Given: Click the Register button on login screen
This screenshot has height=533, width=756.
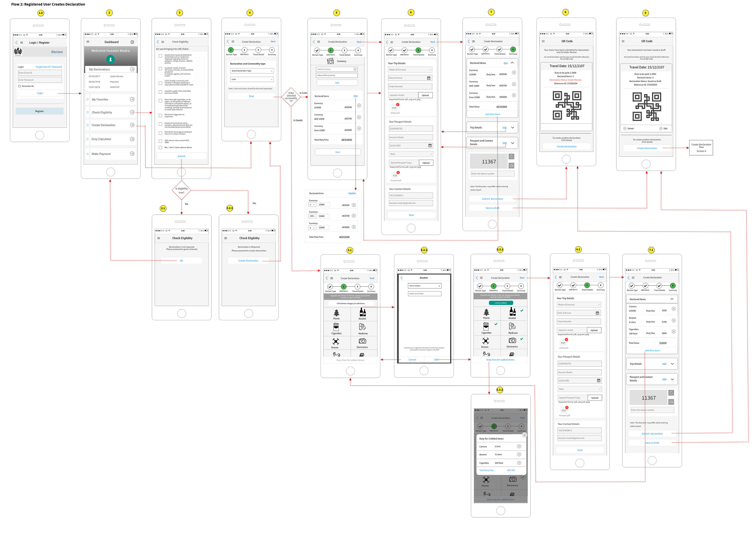Looking at the screenshot, I should pos(40,111).
